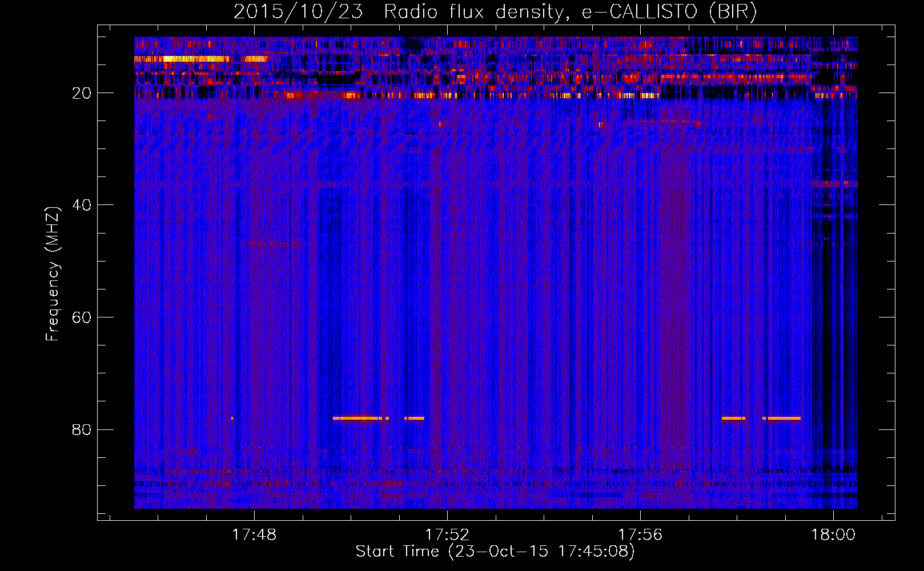924x571 pixels.
Task: Click the "18:00" time tick label
Action: [833, 535]
